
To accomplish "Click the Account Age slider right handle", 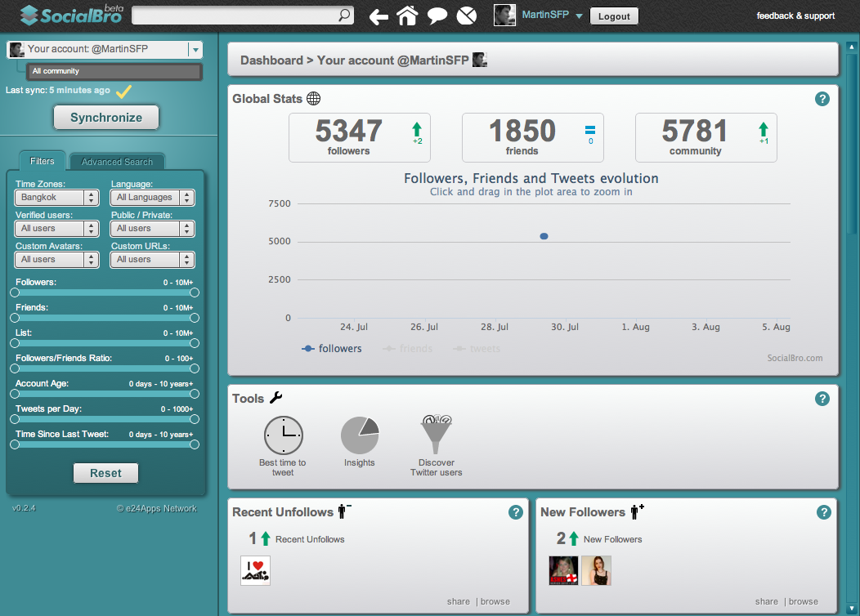I will [195, 394].
